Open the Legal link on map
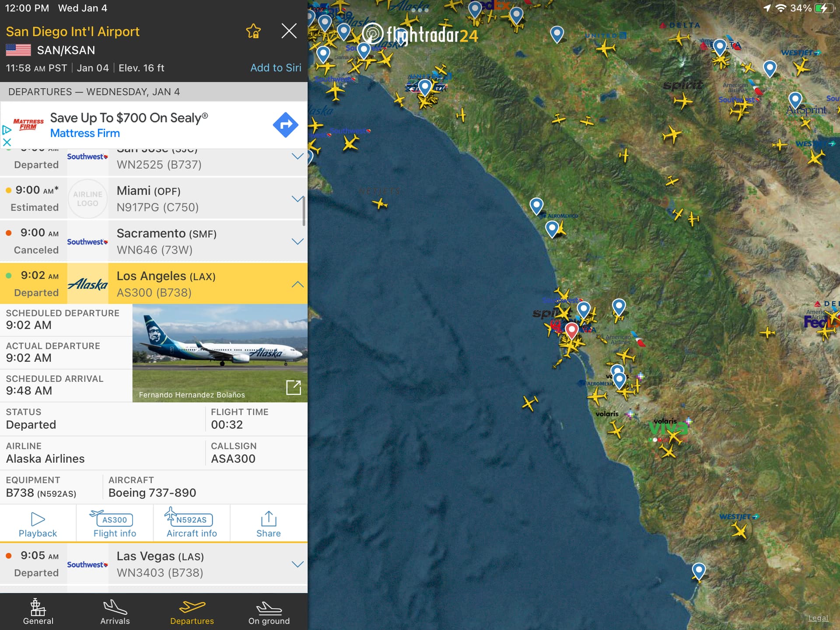840x630 pixels. (x=818, y=618)
